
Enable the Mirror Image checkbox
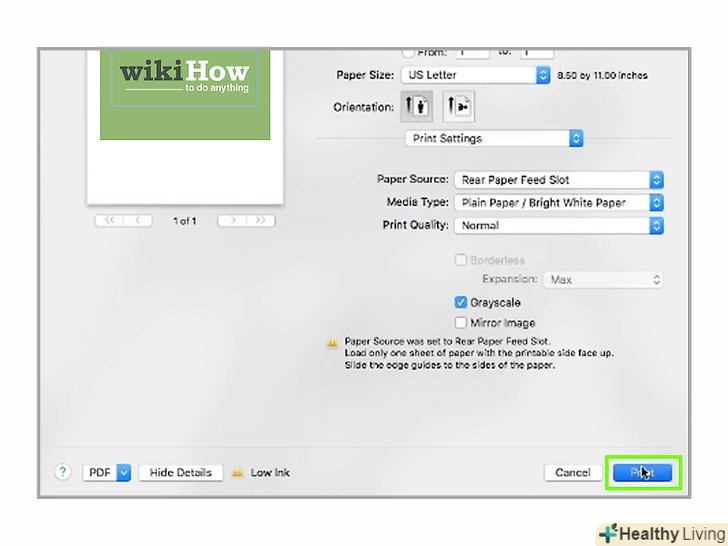(x=460, y=322)
